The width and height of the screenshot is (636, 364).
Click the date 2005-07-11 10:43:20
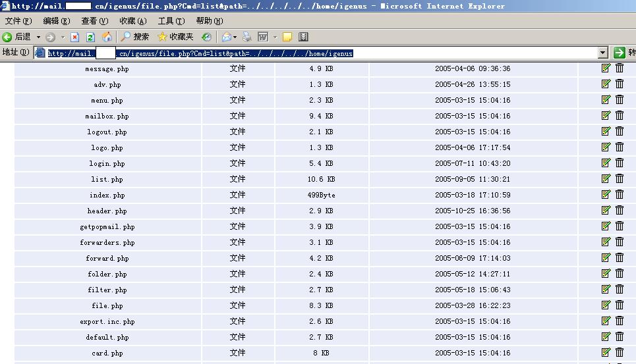click(x=473, y=164)
